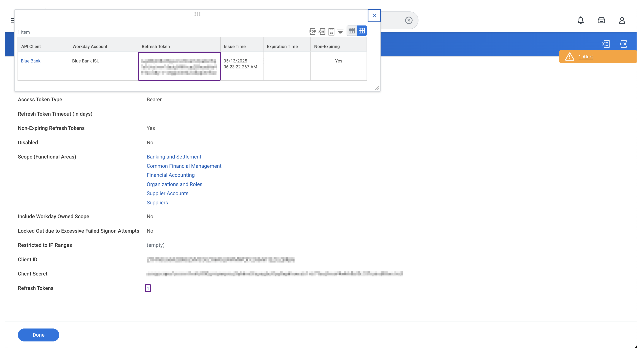644x355 pixels.
Task: Open the Banking and Settlement scope link
Action: pos(174,157)
